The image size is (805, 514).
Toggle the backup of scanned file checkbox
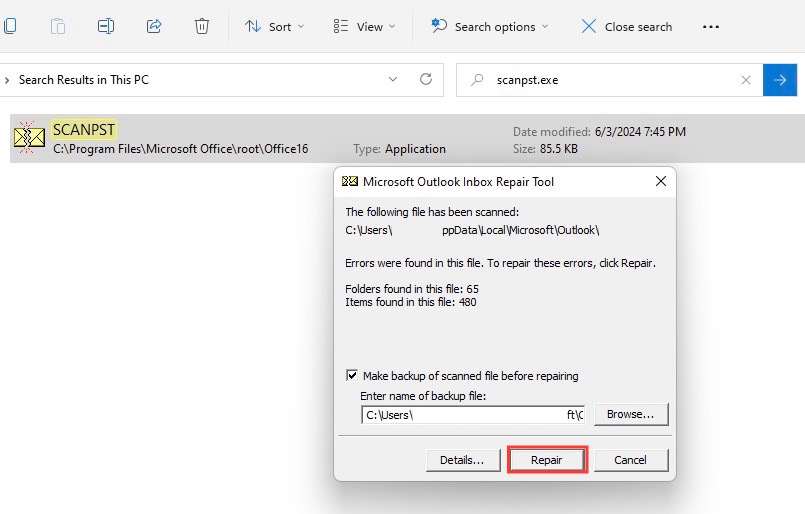click(352, 375)
